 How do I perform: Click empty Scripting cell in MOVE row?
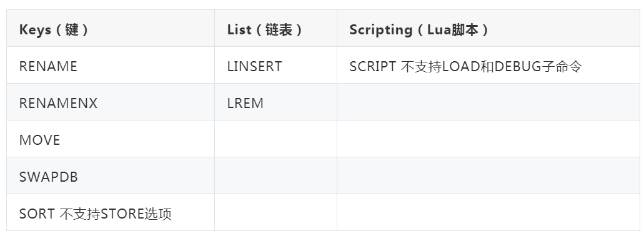488,139
